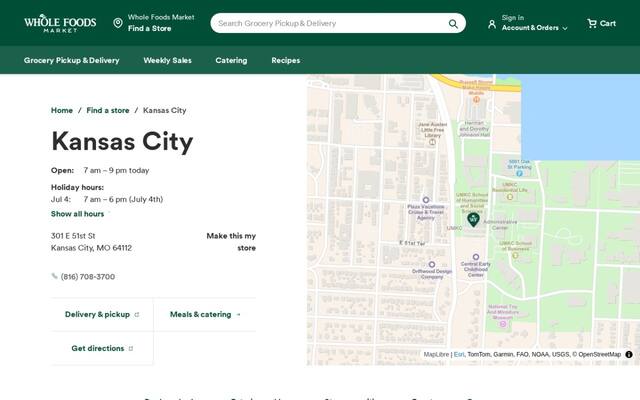
Task: Click the Sign In text
Action: [x=513, y=18]
